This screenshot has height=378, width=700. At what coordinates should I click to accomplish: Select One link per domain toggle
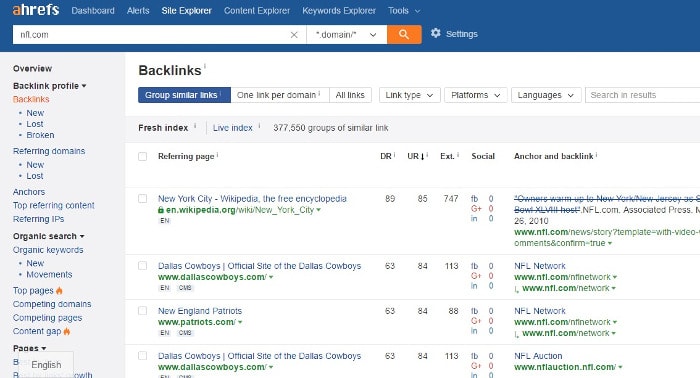pos(280,95)
